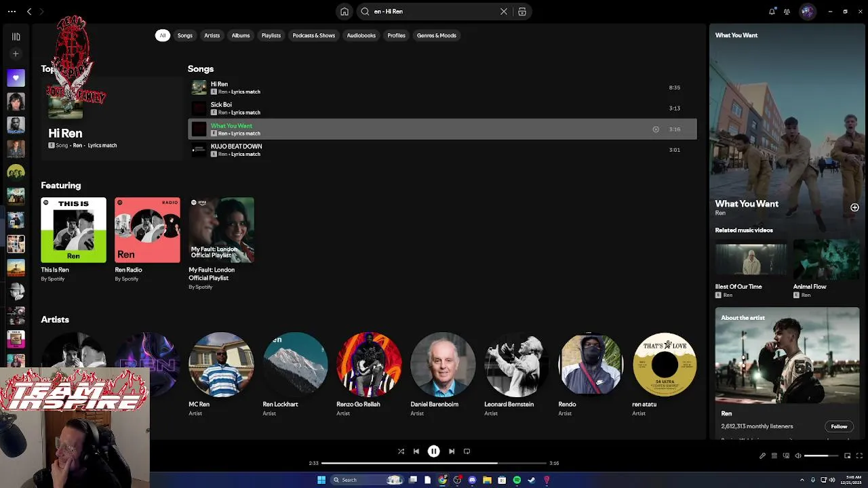Open Ren Radio playlist cover
Image resolution: width=868 pixels, height=488 pixels.
click(147, 230)
